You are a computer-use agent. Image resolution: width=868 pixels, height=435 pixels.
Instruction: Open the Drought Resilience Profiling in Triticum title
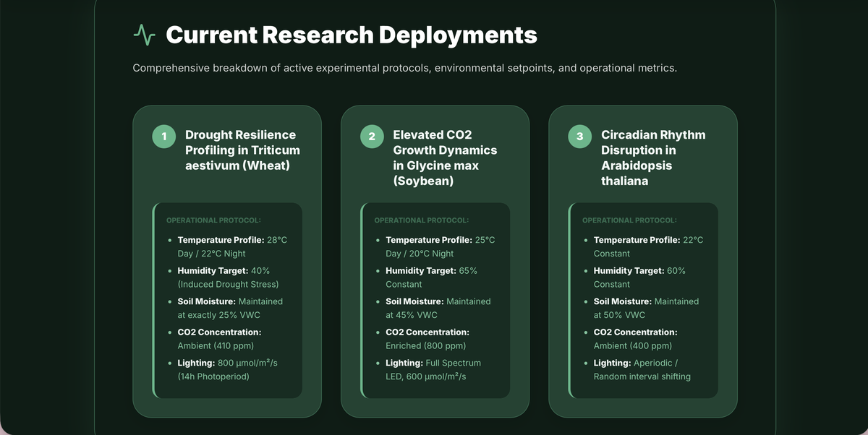[242, 150]
